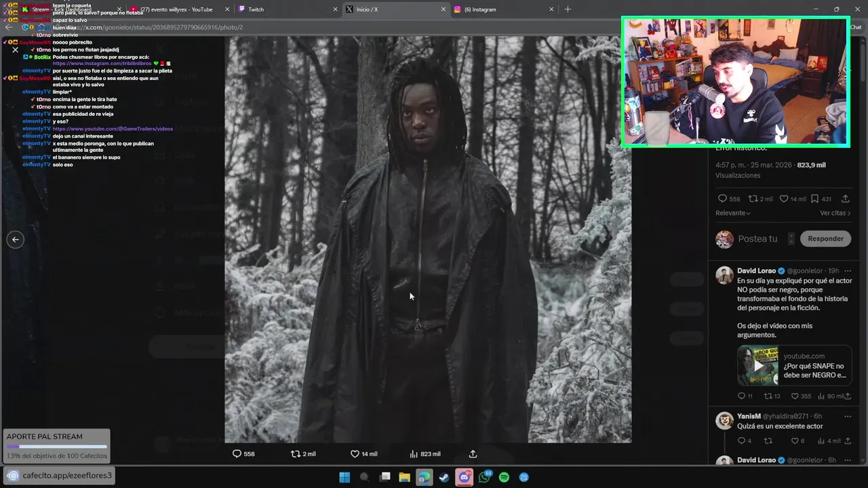This screenshot has height=488, width=868.
Task: Open Spotify from taskbar
Action: (504, 477)
